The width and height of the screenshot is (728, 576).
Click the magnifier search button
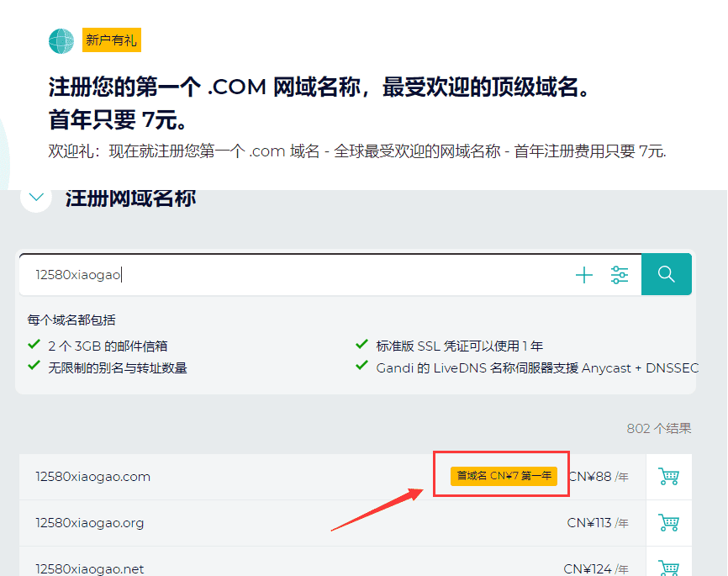coord(667,274)
